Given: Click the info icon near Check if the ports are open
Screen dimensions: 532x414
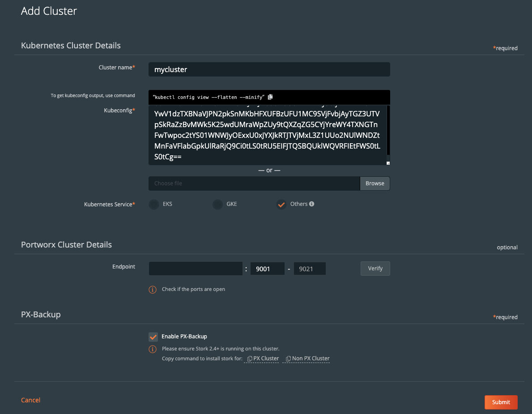Looking at the screenshot, I should 153,289.
